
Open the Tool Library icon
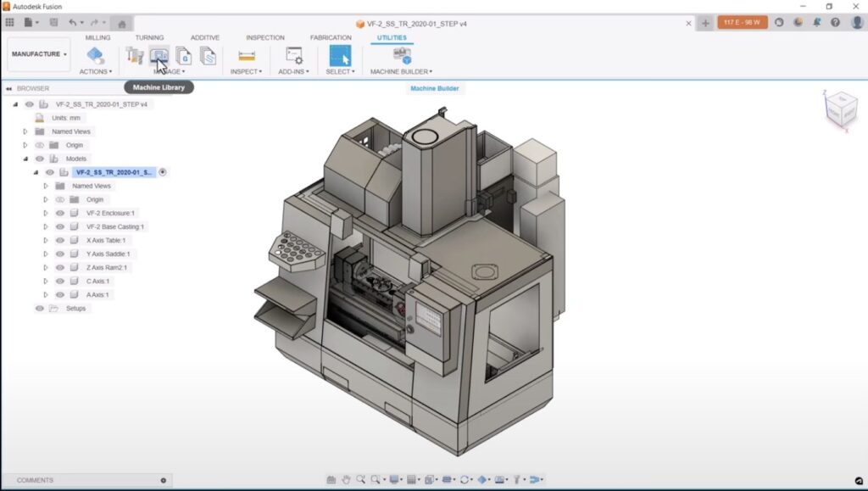pyautogui.click(x=134, y=56)
